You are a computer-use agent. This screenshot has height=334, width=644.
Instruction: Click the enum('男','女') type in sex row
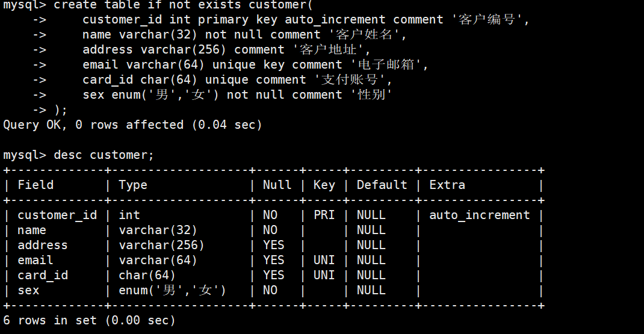pos(173,291)
